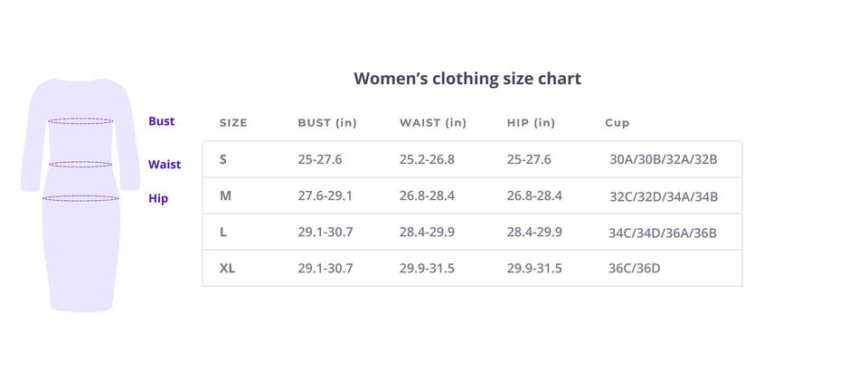Click the 'Women's clothing size chart' title
The height and width of the screenshot is (371, 868).
point(467,78)
